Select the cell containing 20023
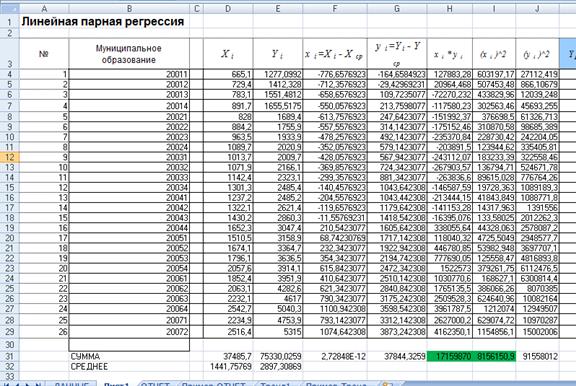This screenshot has height=386, width=576. (x=129, y=137)
